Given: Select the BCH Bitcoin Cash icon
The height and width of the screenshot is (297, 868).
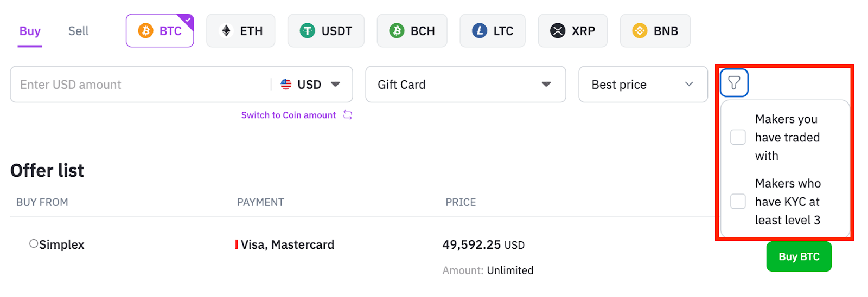Looking at the screenshot, I should coord(397,31).
